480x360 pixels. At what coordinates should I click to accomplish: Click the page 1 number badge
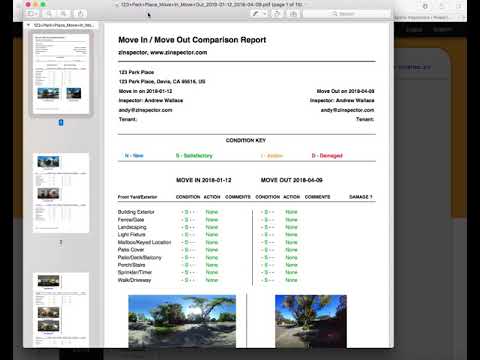[x=61, y=123]
